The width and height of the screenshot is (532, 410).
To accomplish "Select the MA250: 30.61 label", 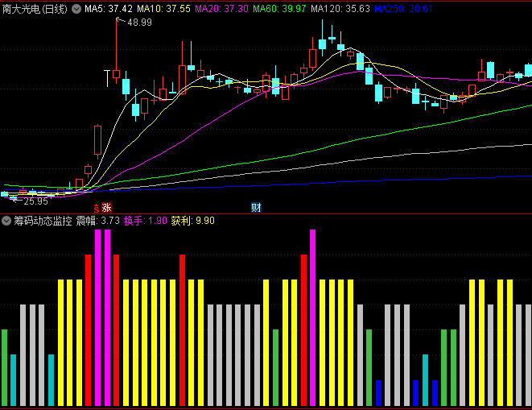I will coord(404,9).
